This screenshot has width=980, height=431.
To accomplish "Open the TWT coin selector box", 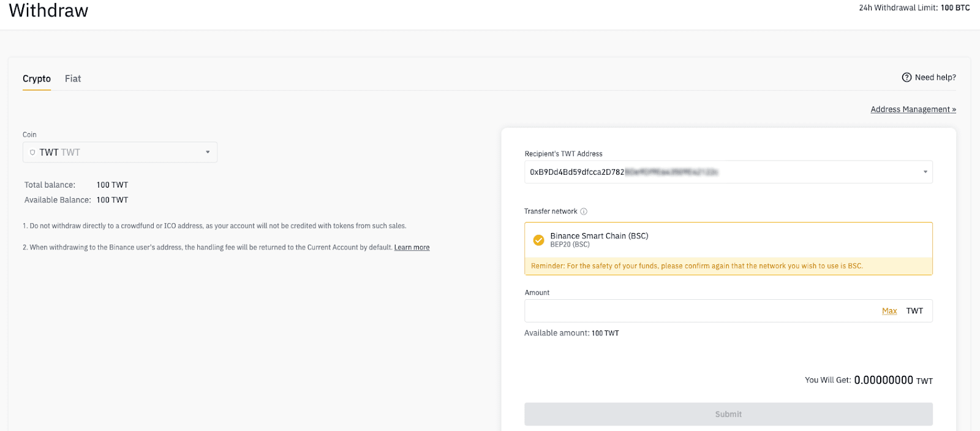I will 120,152.
